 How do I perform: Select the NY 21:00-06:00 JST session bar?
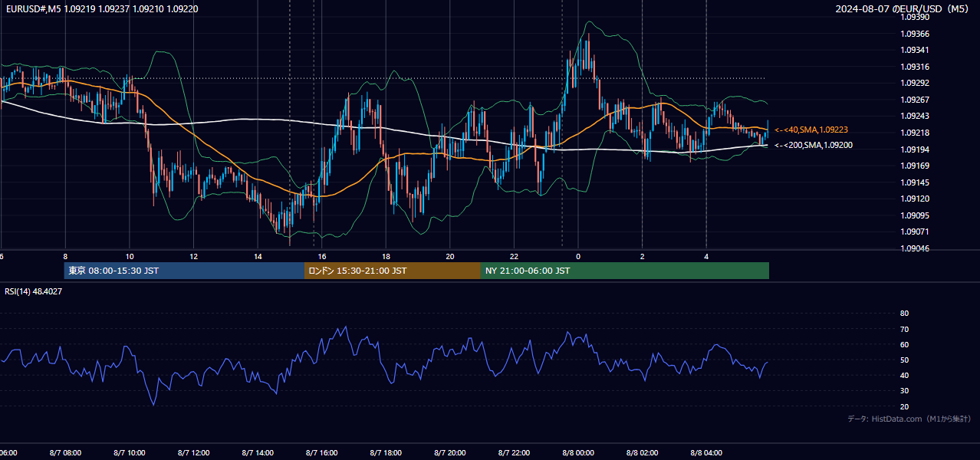coord(625,271)
